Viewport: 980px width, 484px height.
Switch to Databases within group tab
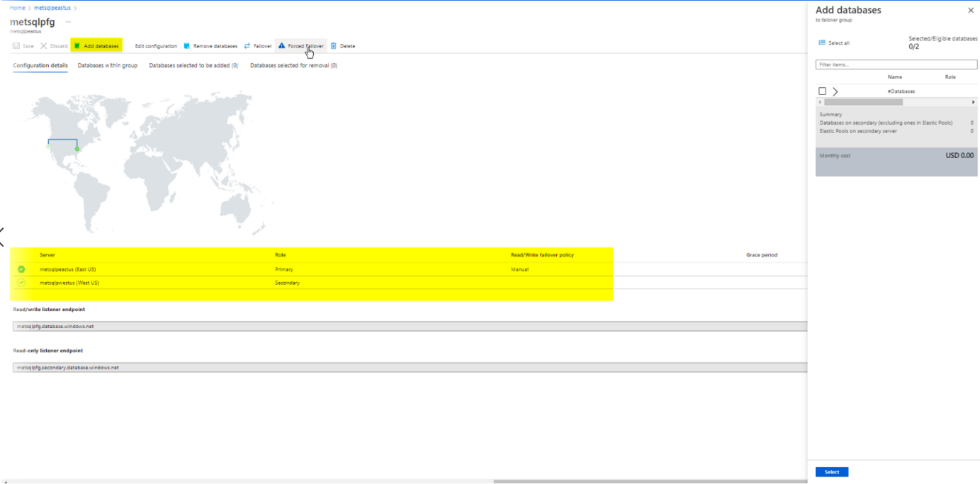(x=108, y=65)
